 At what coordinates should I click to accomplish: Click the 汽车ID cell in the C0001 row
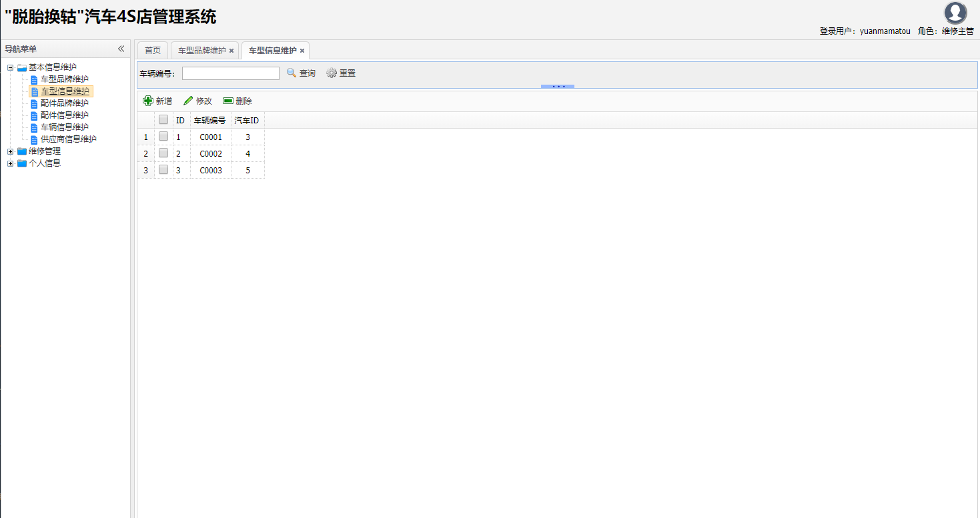pyautogui.click(x=248, y=137)
